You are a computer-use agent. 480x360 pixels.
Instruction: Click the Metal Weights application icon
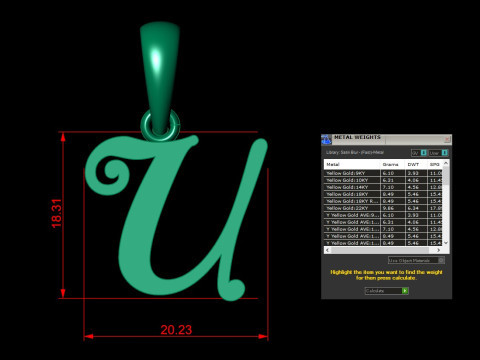[326, 139]
